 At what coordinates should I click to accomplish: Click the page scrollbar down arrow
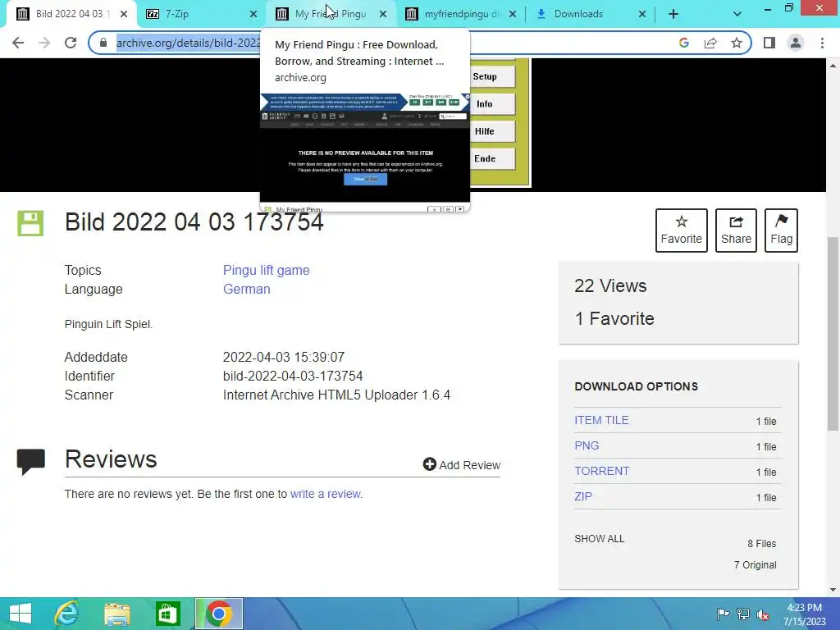pos(833,590)
